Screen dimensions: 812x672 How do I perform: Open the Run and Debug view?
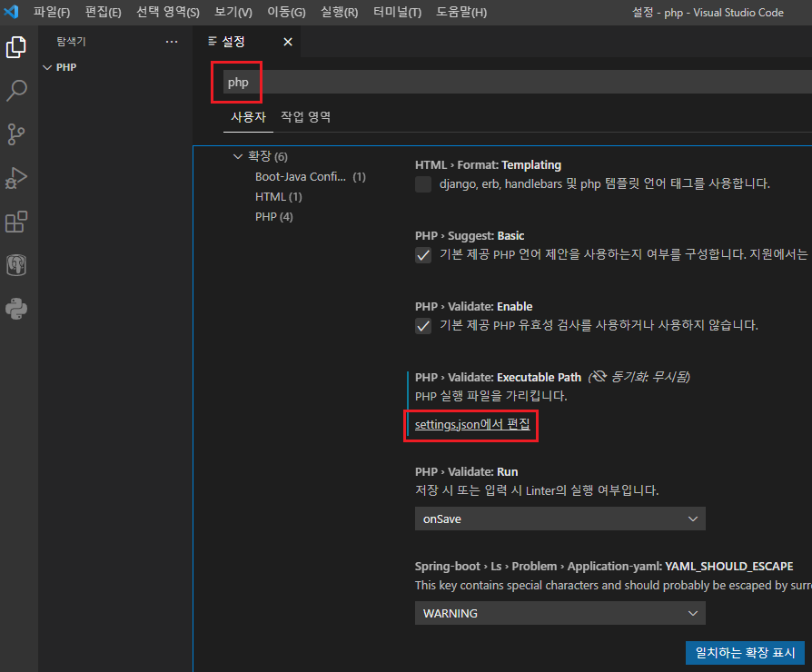click(16, 178)
